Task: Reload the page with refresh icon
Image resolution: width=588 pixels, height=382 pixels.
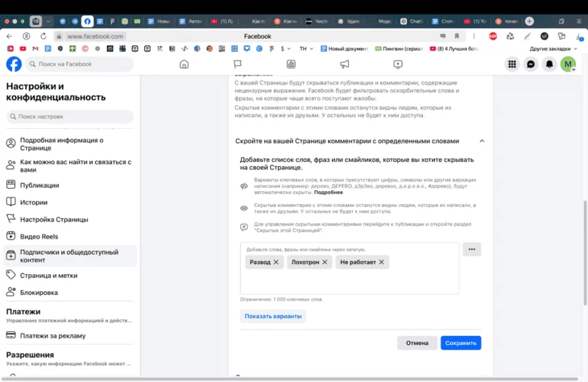Action: (x=43, y=36)
